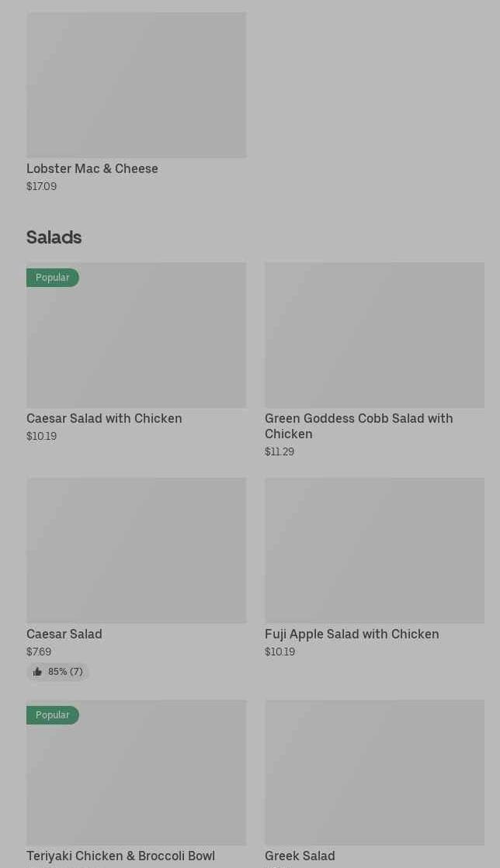This screenshot has height=868, width=500.
Task: Click the Popular badge on Caesar Salad with Chicken
Action: click(52, 277)
